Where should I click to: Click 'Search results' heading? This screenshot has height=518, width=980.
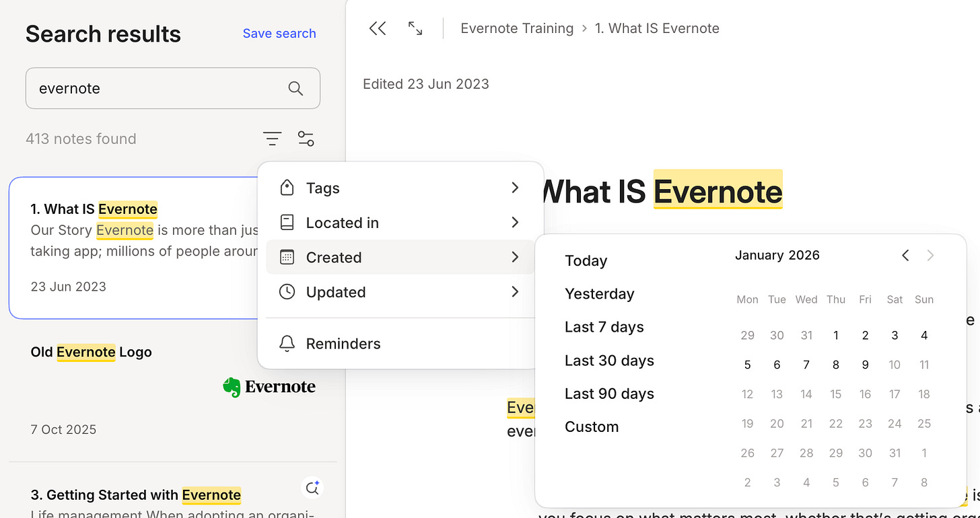point(103,34)
